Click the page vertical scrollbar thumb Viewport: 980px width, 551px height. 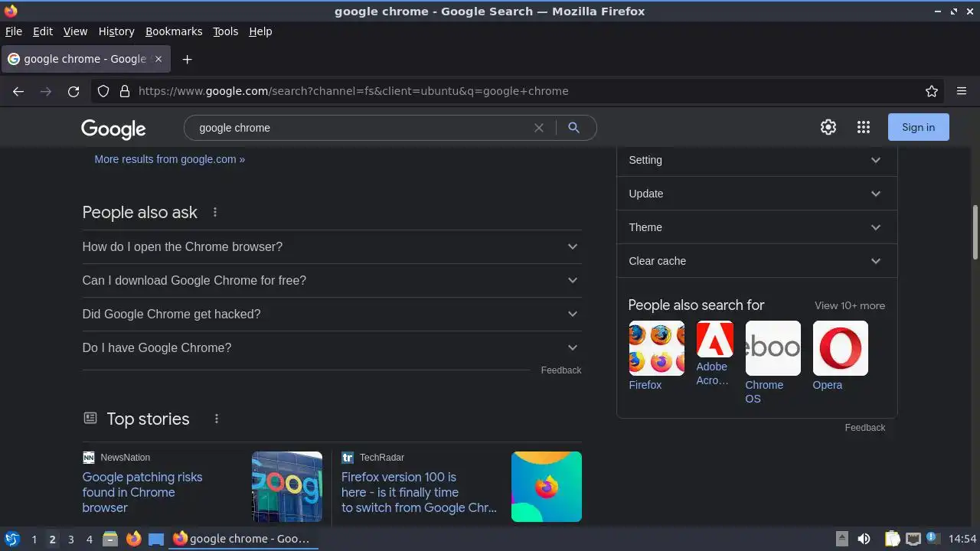(x=975, y=232)
